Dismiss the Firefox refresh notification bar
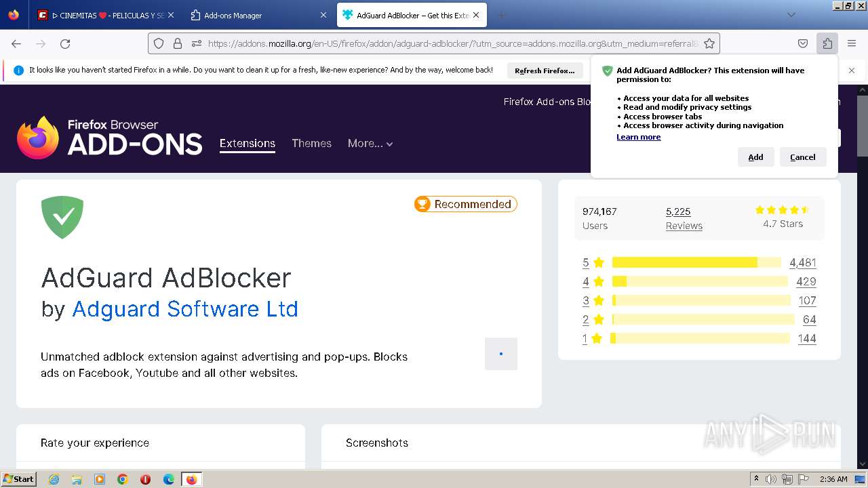 click(x=852, y=70)
